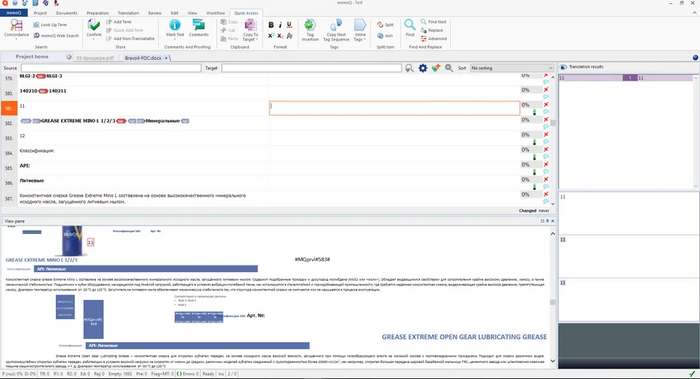Open the Find tool
Screen dimensions: 700x379
[x=410, y=28]
